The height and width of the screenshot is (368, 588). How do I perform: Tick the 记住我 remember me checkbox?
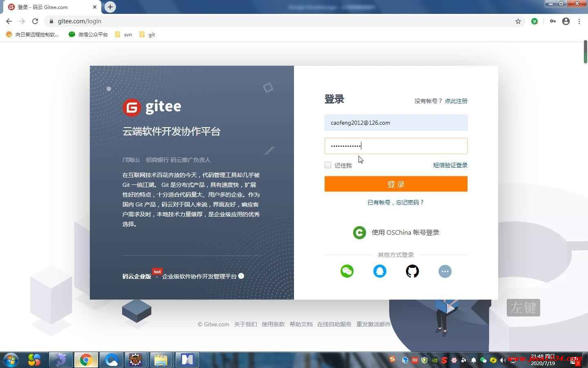pos(328,165)
